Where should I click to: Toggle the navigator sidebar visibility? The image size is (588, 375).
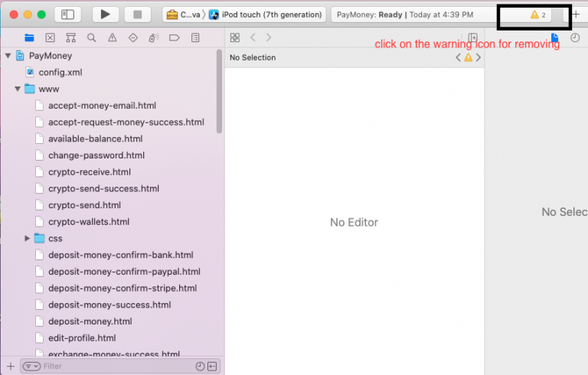pyautogui.click(x=68, y=15)
